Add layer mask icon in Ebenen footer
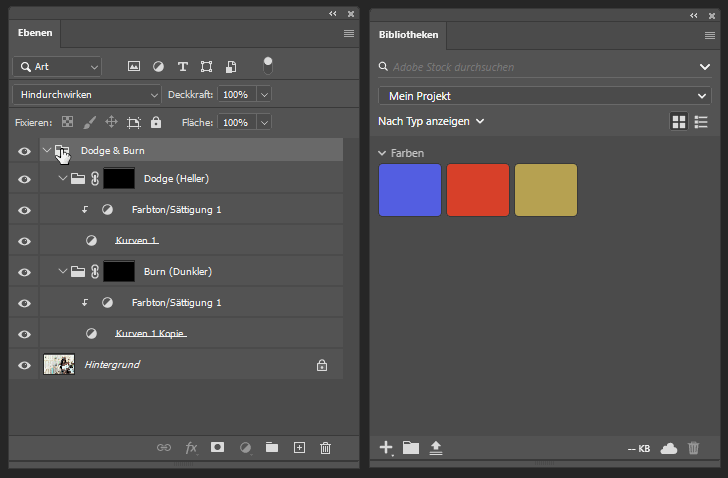 click(x=217, y=449)
